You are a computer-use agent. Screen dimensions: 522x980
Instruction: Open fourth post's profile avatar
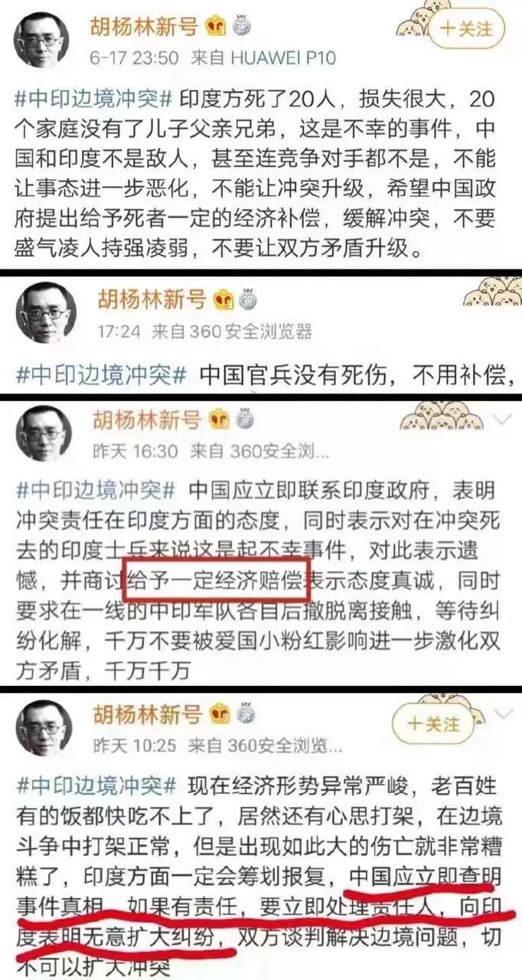[42, 726]
